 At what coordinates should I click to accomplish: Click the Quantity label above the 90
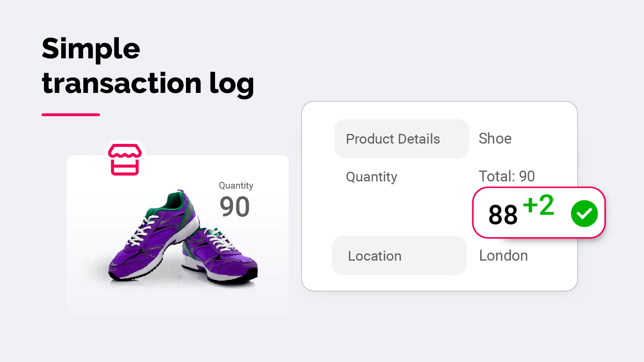click(x=236, y=185)
